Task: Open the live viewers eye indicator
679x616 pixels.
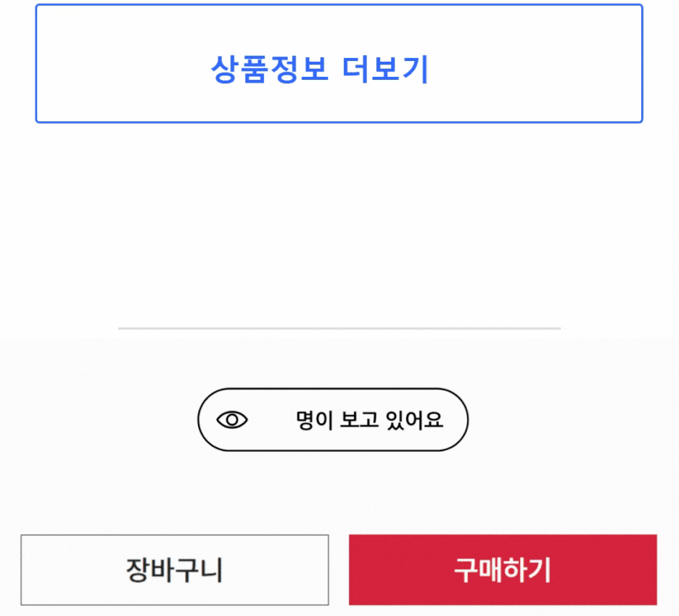Action: (x=232, y=419)
